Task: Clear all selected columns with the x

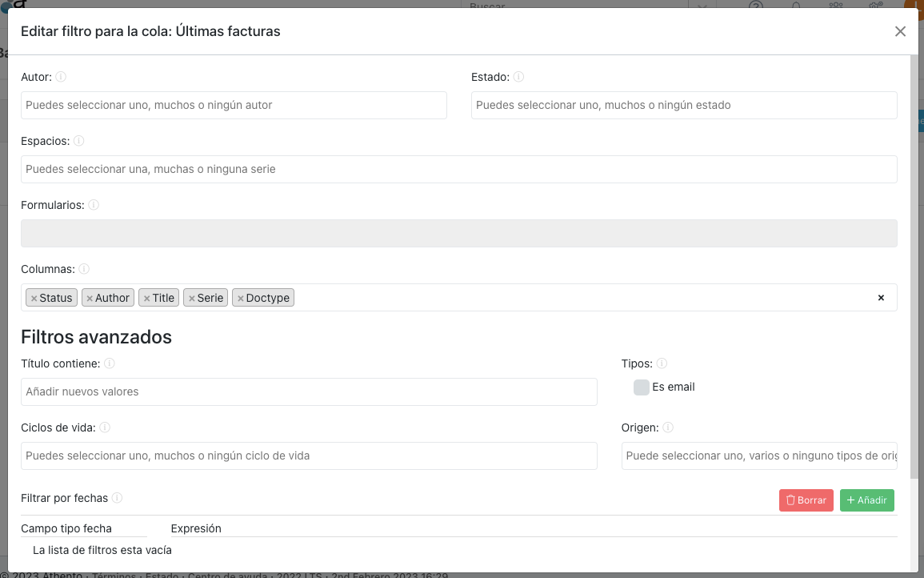Action: click(x=881, y=298)
